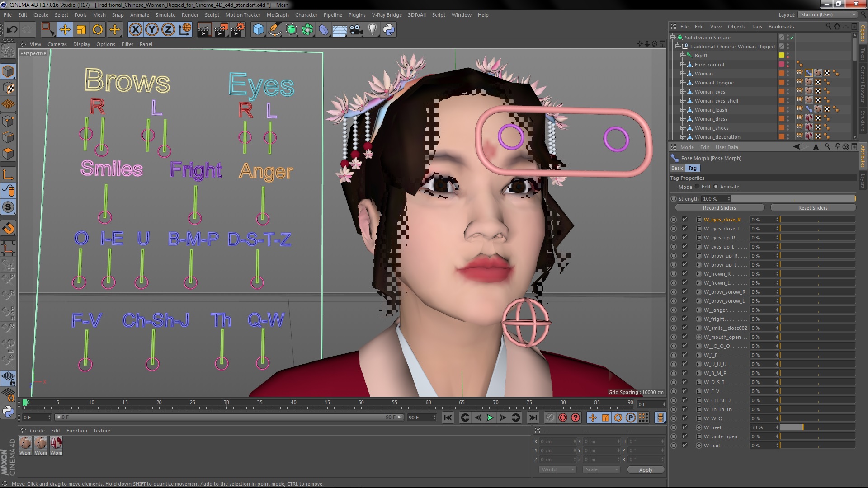Enable Edit mode radio button
The image size is (868, 488).
point(697,187)
